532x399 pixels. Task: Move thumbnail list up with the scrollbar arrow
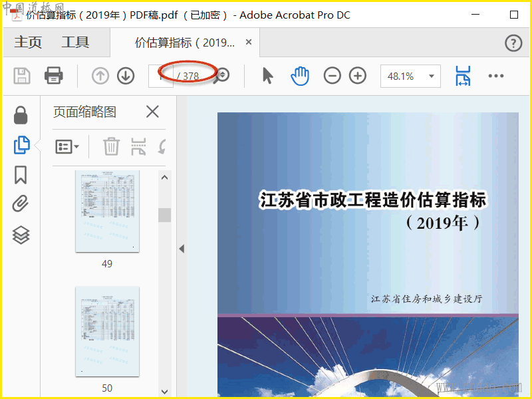click(164, 178)
